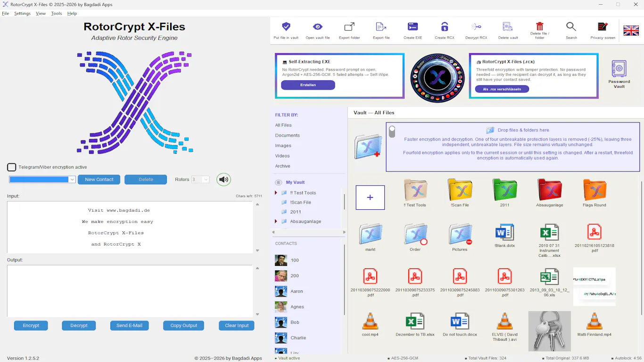Click the Delete vault icon
This screenshot has height=362, width=644.
click(508, 27)
